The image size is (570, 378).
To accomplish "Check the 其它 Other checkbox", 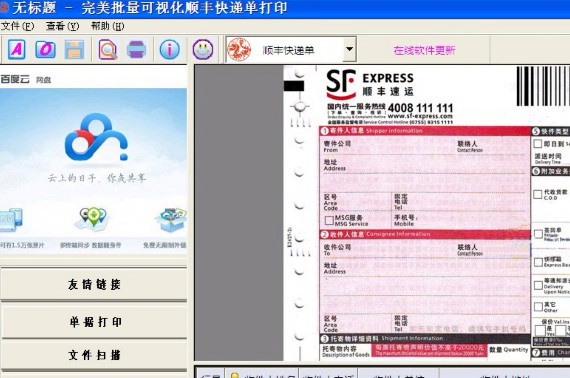I will pos(538,307).
